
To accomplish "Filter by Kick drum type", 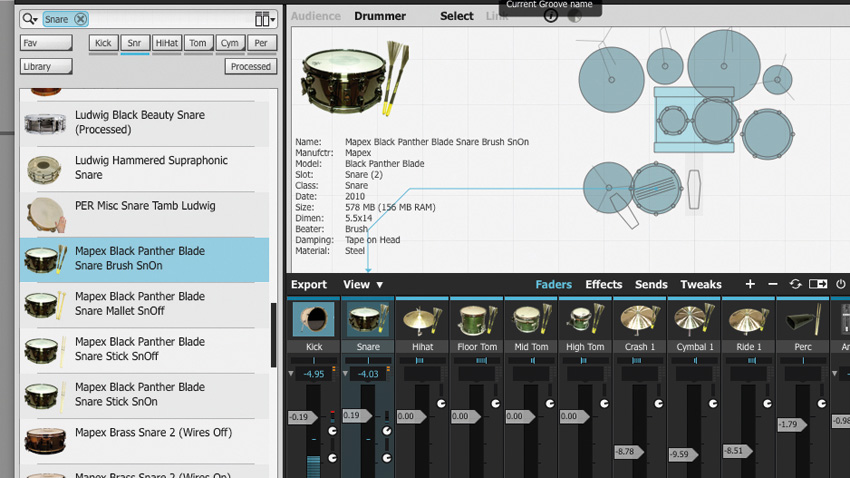I will pyautogui.click(x=103, y=43).
